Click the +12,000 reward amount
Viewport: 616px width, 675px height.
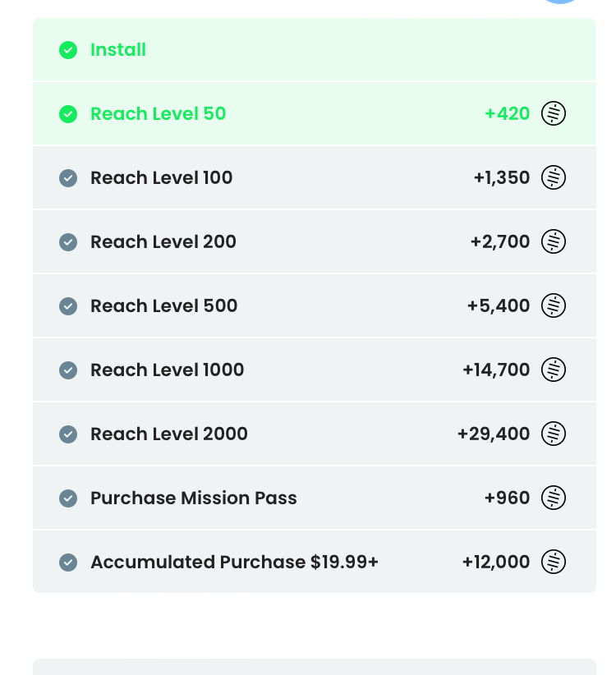point(496,562)
